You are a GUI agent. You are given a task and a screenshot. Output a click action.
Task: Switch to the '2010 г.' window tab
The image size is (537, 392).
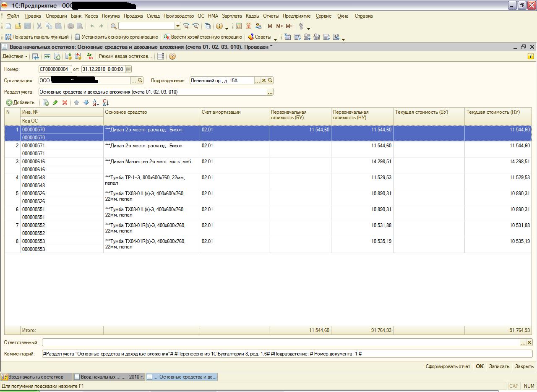coord(108,377)
